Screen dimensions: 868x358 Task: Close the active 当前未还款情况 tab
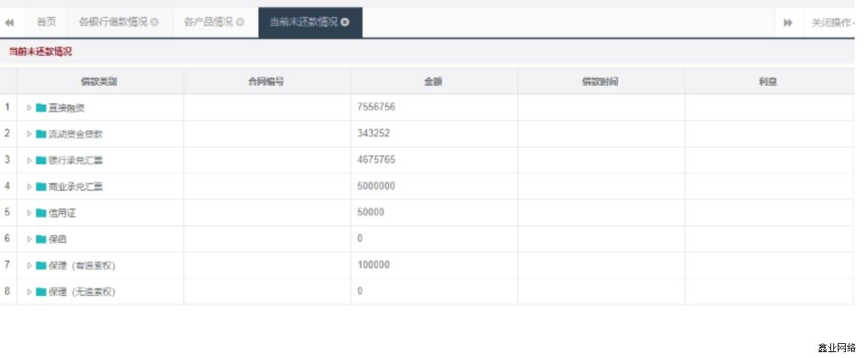(x=345, y=22)
